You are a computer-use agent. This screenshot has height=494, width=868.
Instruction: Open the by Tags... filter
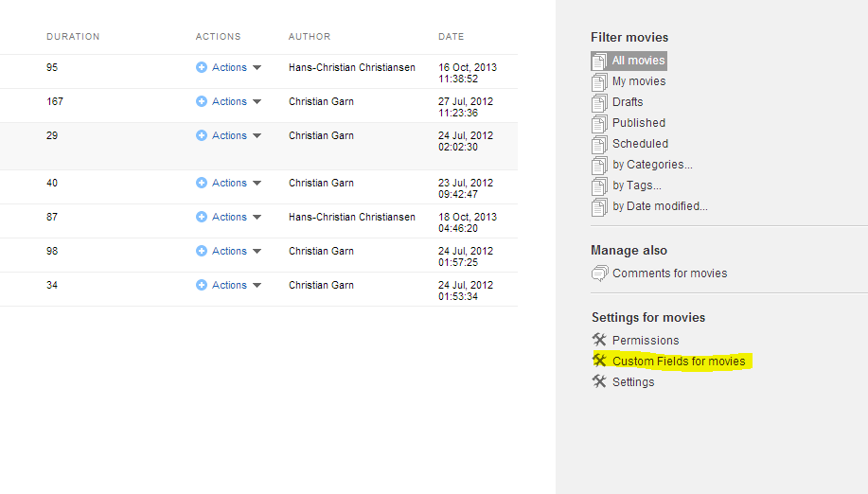(x=637, y=185)
